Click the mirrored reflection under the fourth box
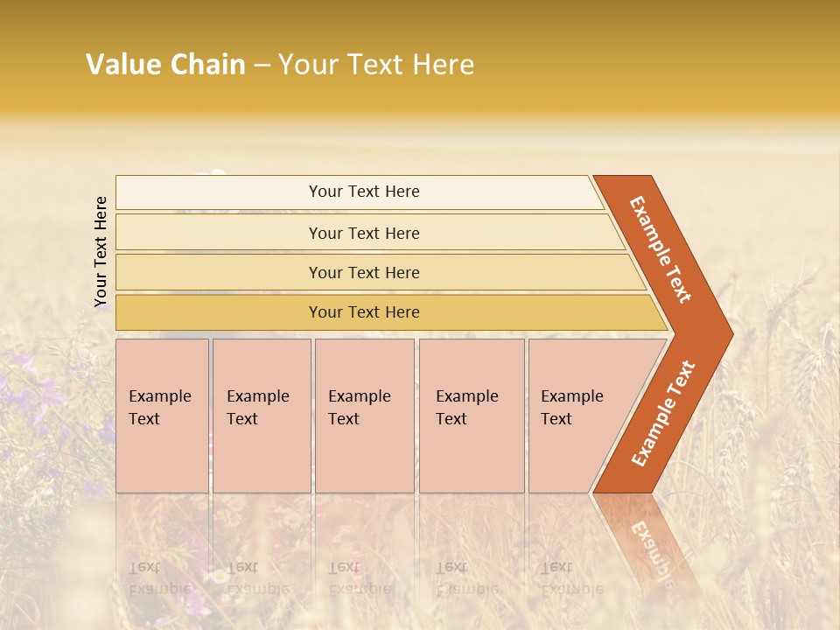 click(x=471, y=560)
